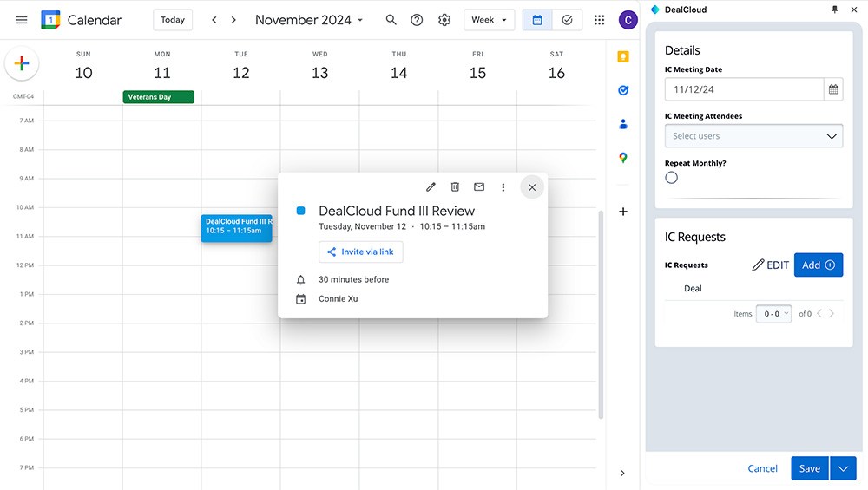
Task: Switch to the Calendar view icon
Action: pos(537,20)
